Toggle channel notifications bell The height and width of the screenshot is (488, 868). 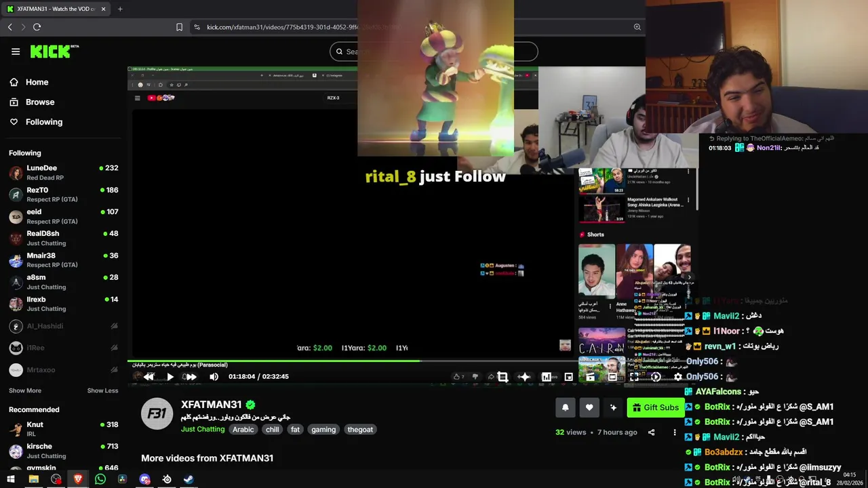pos(565,407)
